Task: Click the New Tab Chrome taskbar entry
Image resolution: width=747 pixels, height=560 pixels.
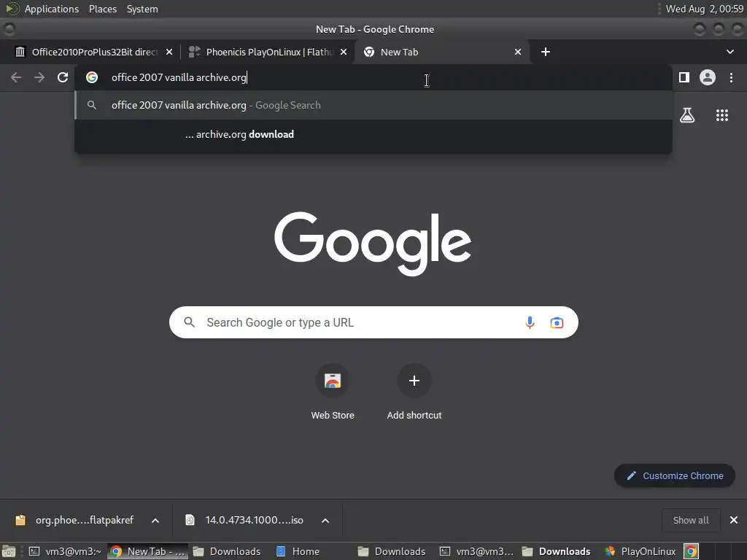Action: click(x=147, y=551)
